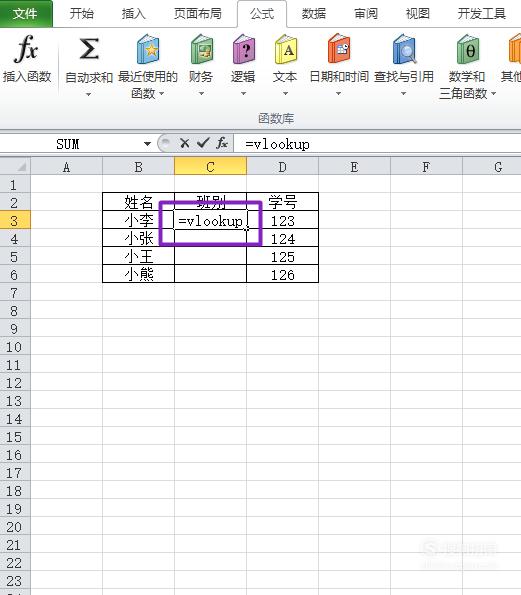The height and width of the screenshot is (595, 521).
Task: Open the Lookup and Reference functions icon
Action: coord(404,49)
